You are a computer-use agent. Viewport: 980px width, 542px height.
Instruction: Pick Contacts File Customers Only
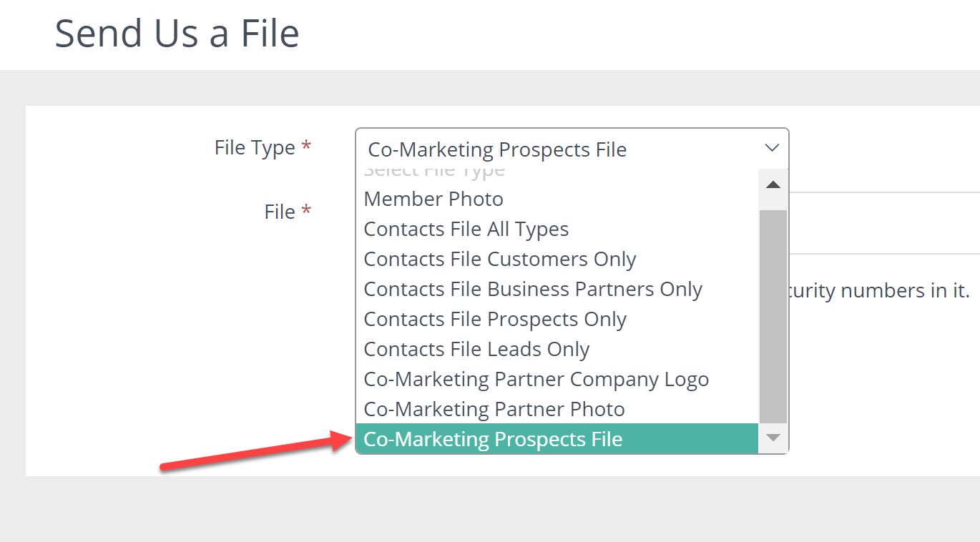click(499, 259)
